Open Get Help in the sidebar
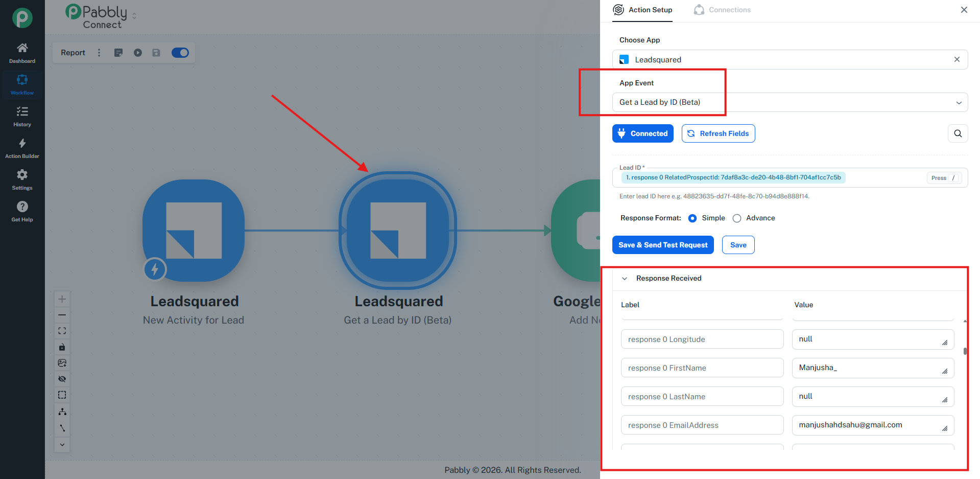 tap(22, 212)
